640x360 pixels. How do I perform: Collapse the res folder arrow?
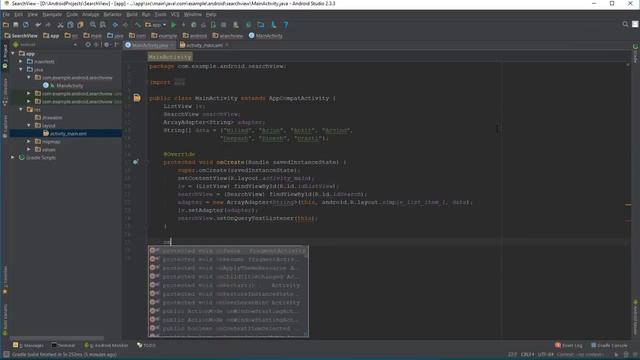pos(21,109)
